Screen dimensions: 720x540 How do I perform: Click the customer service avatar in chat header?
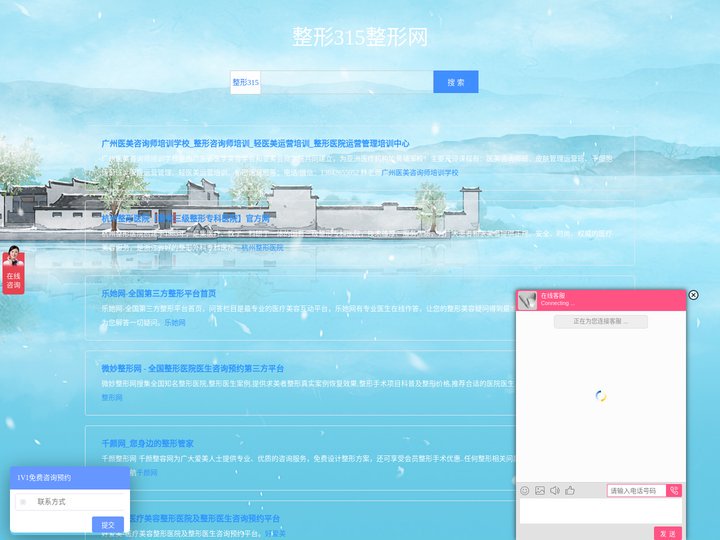(527, 300)
